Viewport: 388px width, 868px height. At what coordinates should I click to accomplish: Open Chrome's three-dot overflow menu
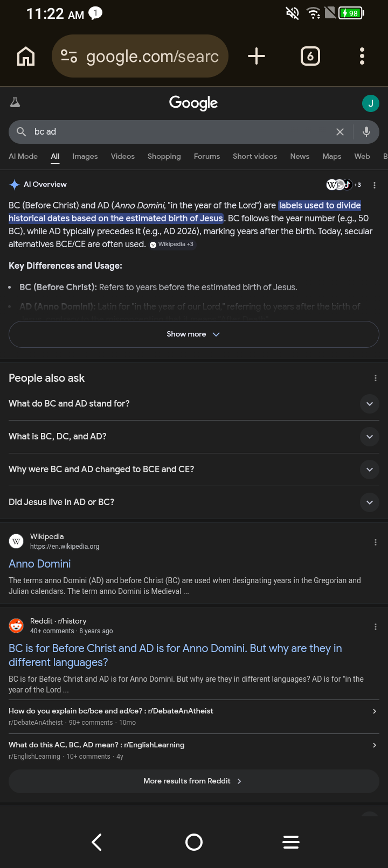coord(362,56)
